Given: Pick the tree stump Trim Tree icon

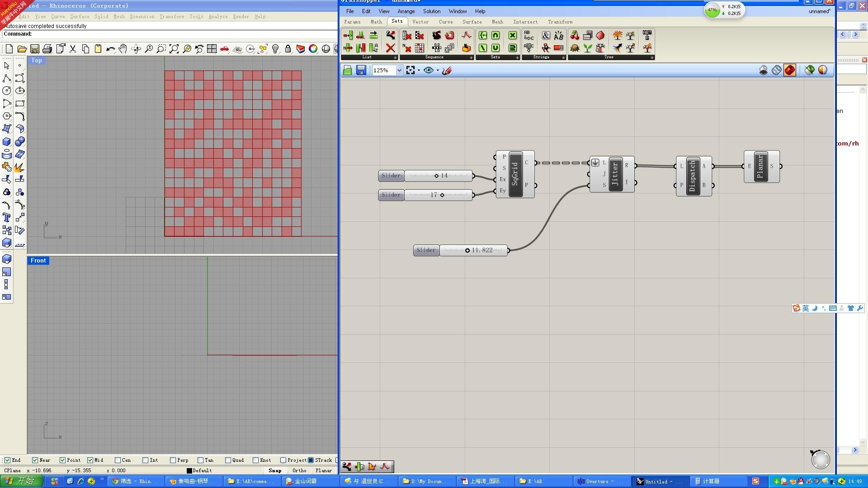Looking at the screenshot, I should pyautogui.click(x=575, y=47).
